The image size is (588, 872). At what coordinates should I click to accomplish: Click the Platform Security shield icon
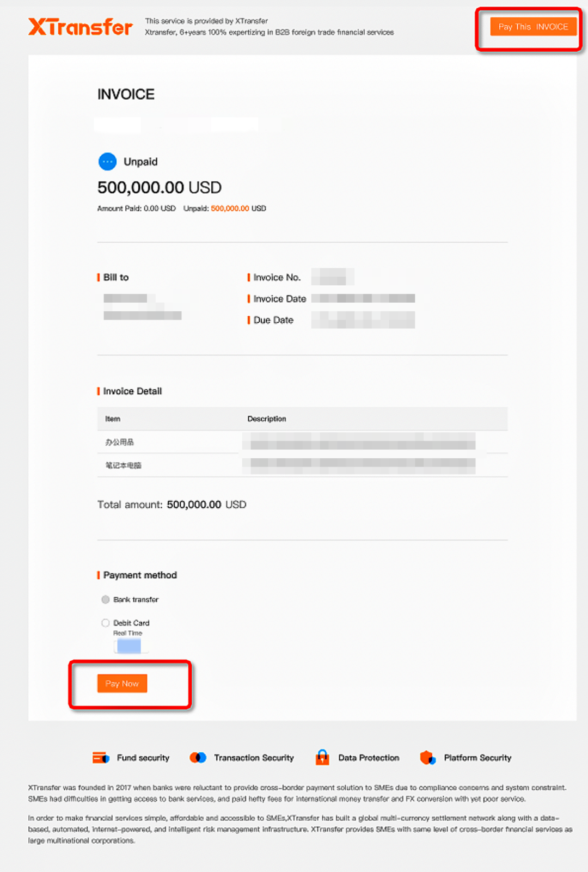428,758
